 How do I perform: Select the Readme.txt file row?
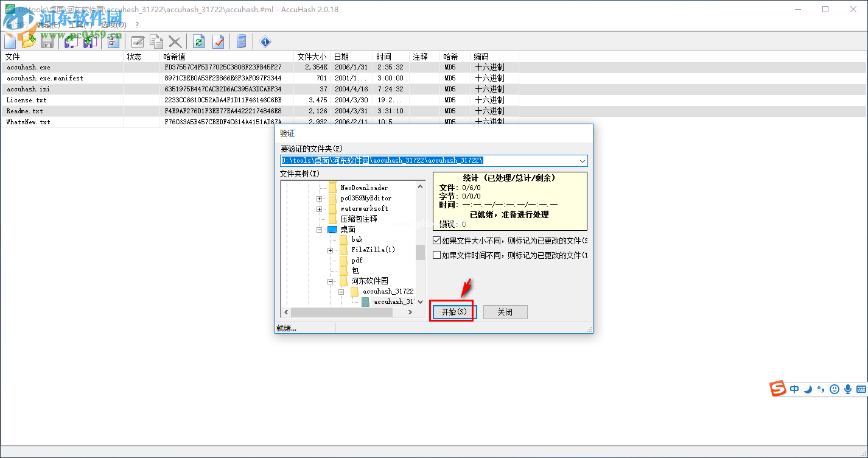433,111
